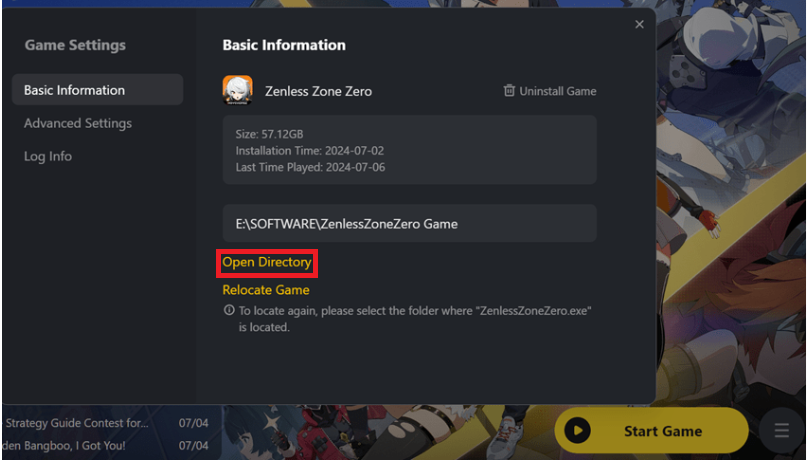Select the Basic Information tab
This screenshot has height=461, width=809.
pos(98,90)
